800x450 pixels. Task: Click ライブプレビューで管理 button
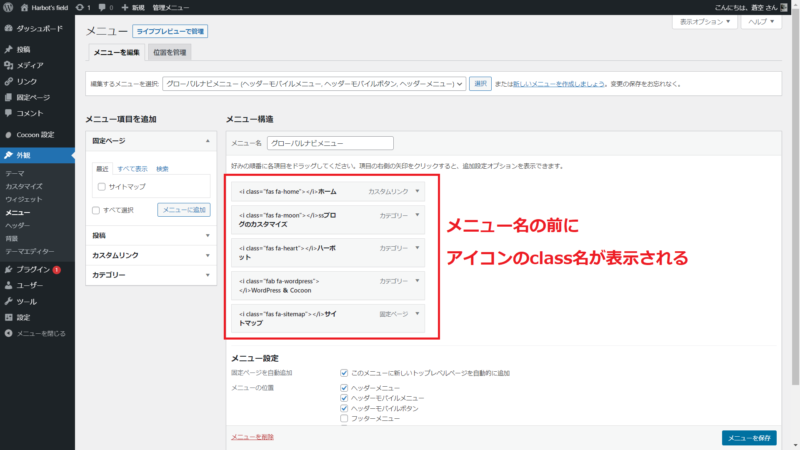(170, 31)
